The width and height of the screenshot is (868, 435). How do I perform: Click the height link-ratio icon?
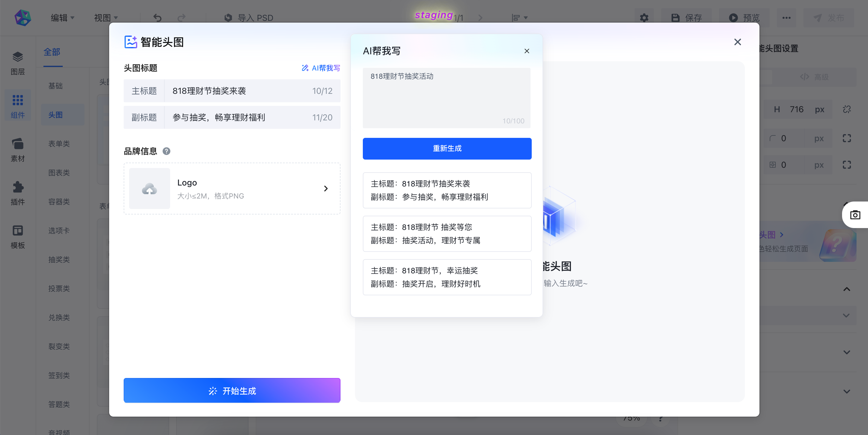coord(847,109)
